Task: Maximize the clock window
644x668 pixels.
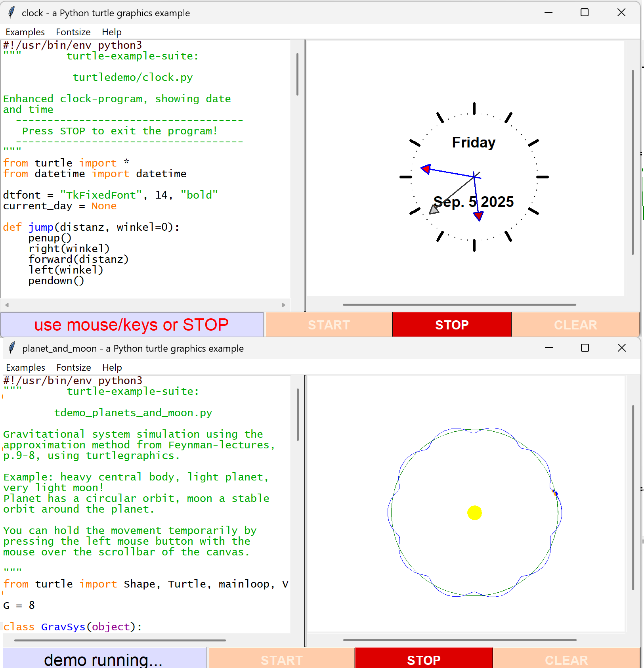Action: [x=584, y=13]
